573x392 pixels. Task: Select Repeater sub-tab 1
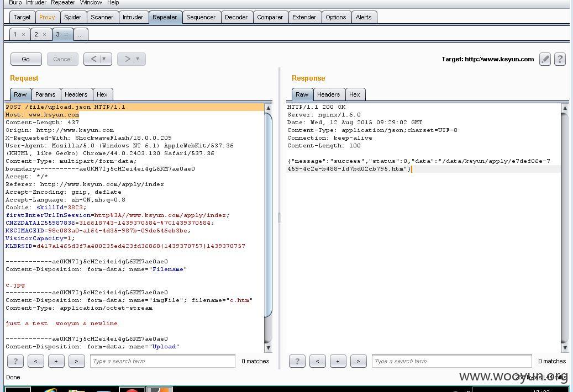click(15, 34)
